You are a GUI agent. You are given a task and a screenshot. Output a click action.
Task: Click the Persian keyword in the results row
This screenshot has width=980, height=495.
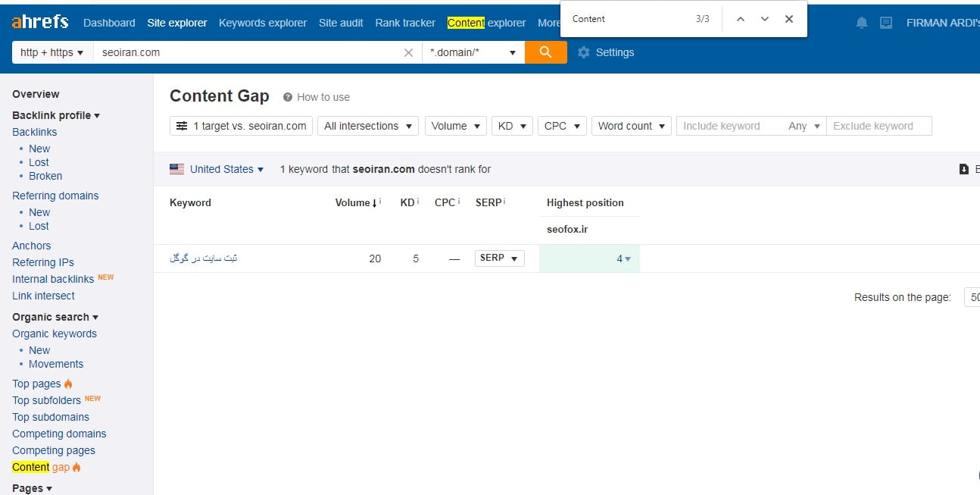point(203,258)
